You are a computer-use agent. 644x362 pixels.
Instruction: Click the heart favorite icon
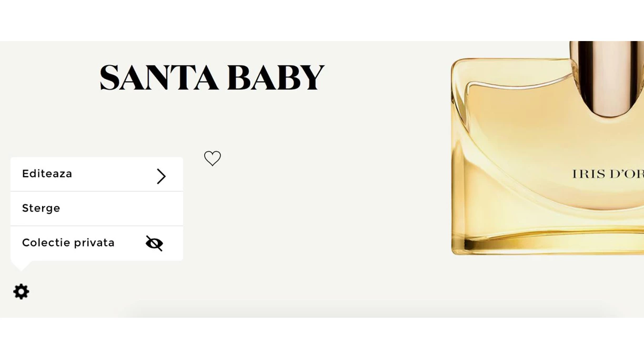pyautogui.click(x=213, y=158)
